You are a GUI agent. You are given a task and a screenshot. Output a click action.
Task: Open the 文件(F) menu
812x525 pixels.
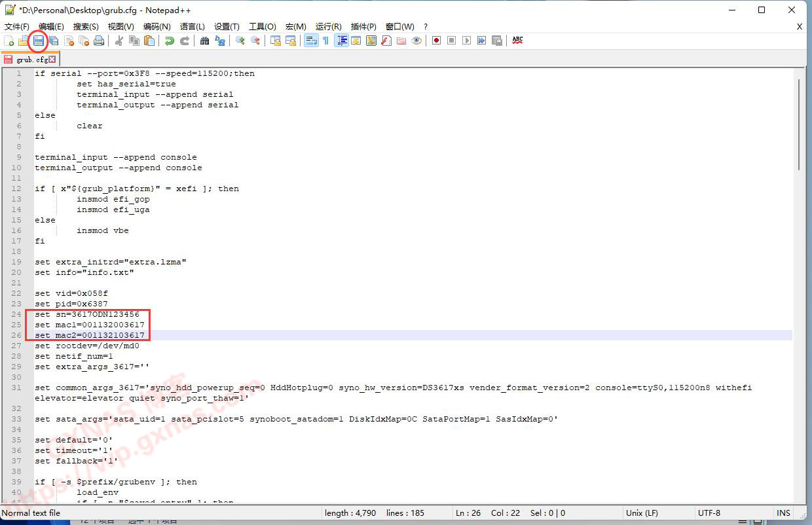(17, 26)
